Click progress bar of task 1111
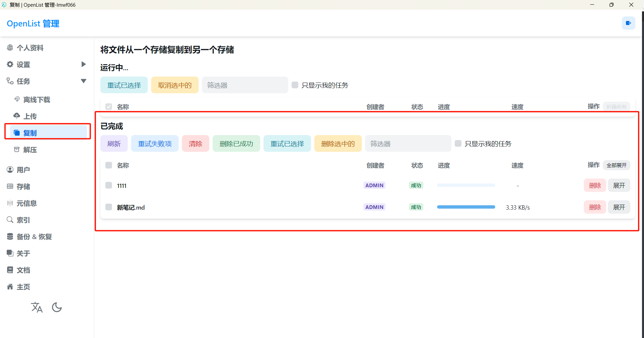This screenshot has height=338, width=644. click(466, 185)
